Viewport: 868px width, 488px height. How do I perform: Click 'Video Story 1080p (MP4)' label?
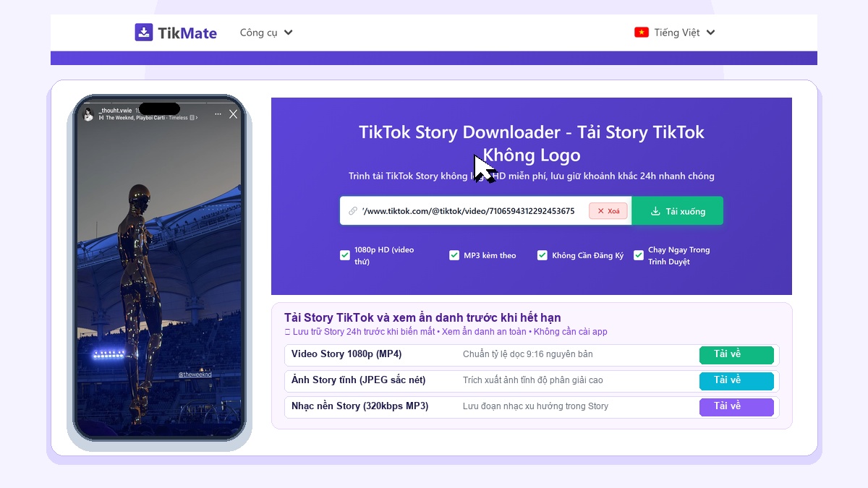point(346,354)
